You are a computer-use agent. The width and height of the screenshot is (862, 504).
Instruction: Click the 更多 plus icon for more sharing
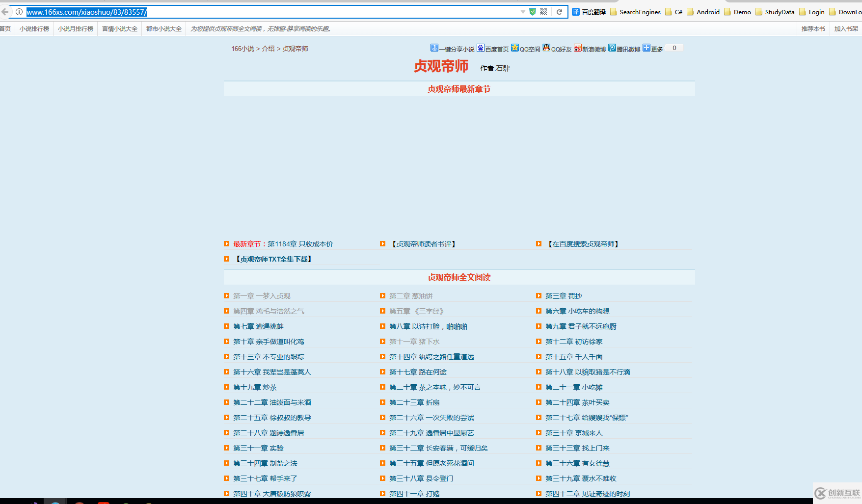tap(646, 48)
